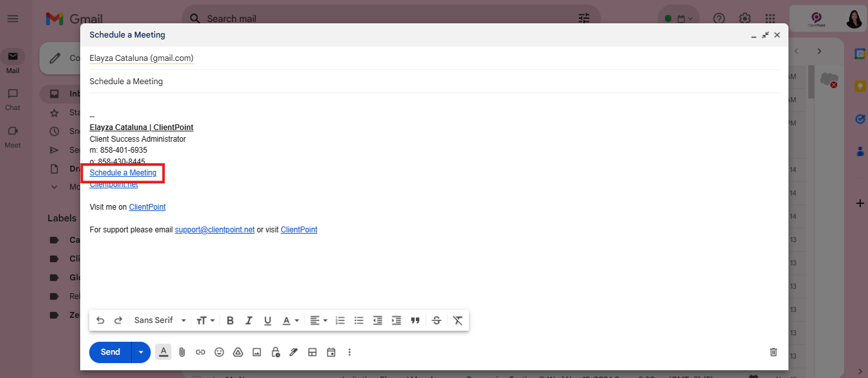The width and height of the screenshot is (868, 378).
Task: Exit full screen compose window
Action: coord(765,35)
